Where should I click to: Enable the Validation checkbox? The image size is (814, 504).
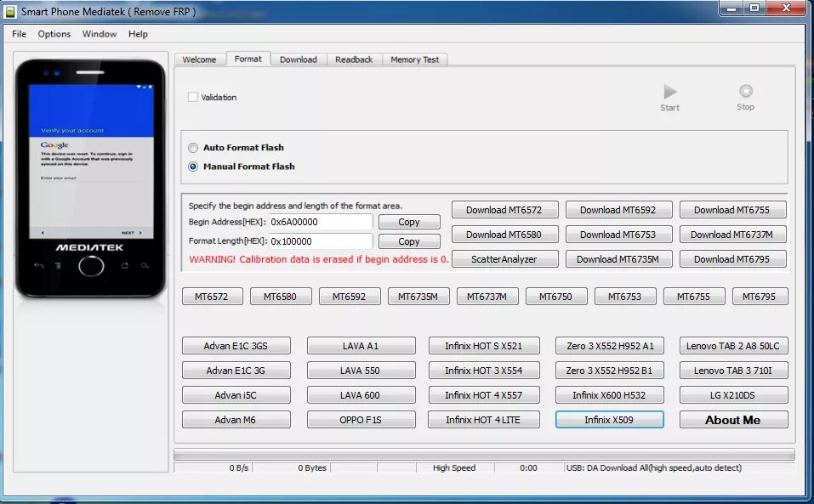pyautogui.click(x=192, y=97)
